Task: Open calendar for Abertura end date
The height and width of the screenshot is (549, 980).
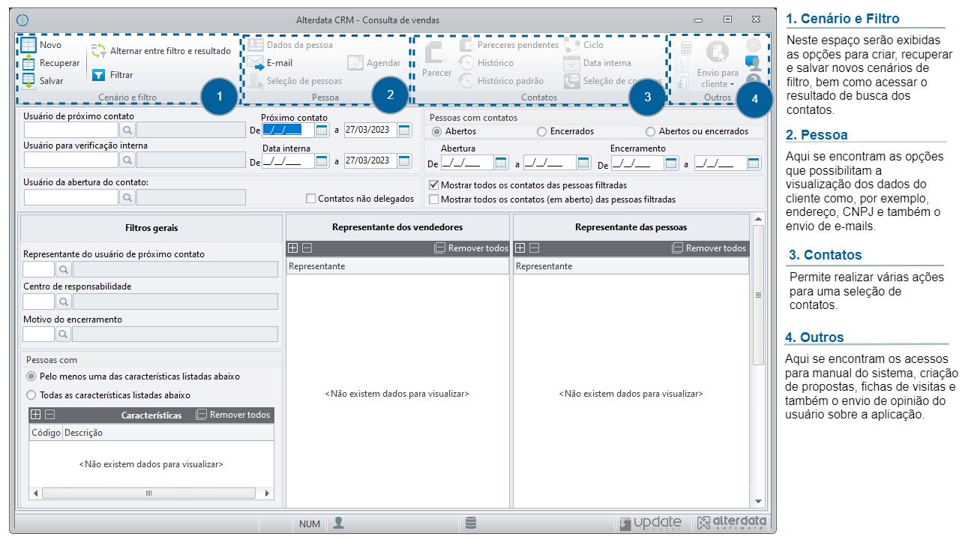Action: click(583, 163)
